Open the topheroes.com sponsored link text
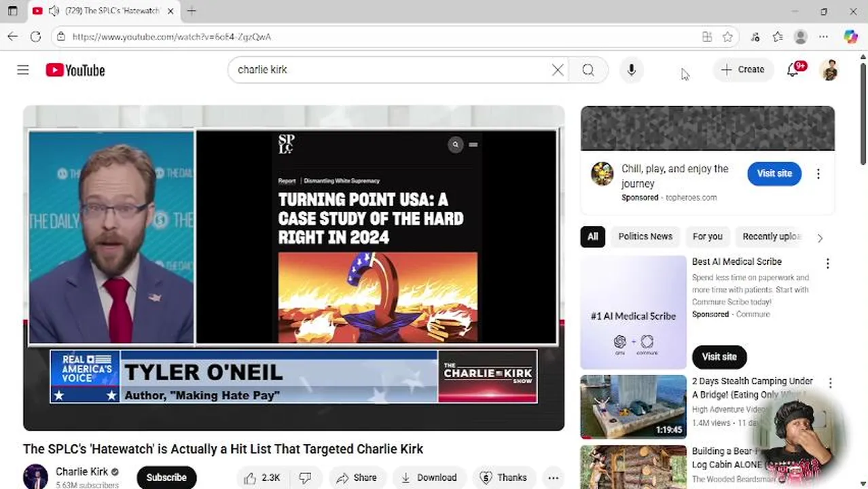The height and width of the screenshot is (489, 868). (691, 198)
